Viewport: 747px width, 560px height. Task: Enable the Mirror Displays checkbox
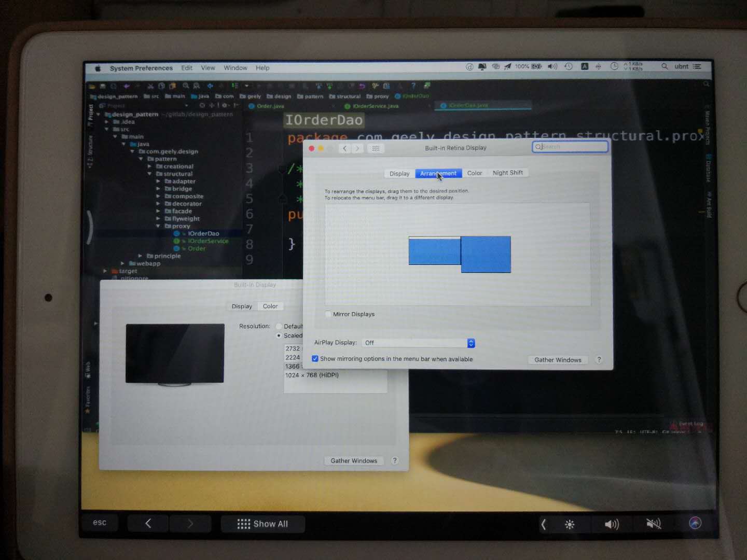[328, 314]
